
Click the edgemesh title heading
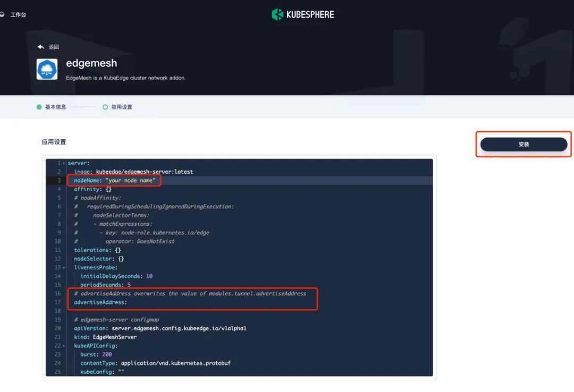[x=91, y=63]
